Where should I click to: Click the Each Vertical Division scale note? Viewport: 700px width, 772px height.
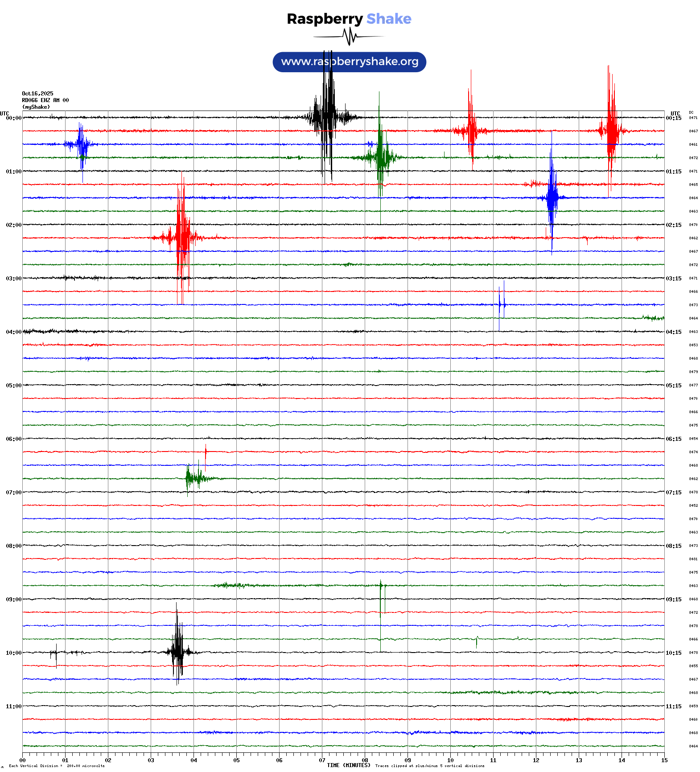point(57,766)
